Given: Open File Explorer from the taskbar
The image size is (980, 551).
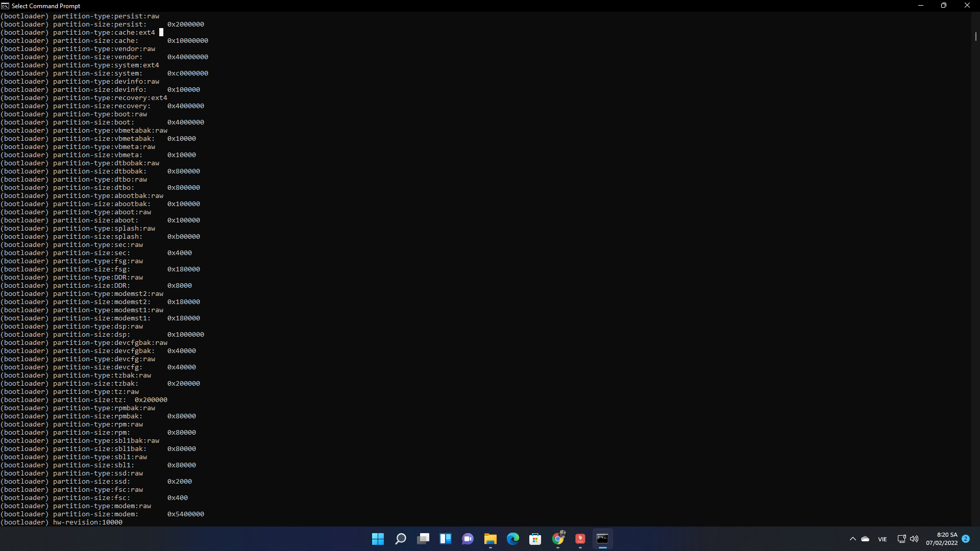Looking at the screenshot, I should coord(491,539).
